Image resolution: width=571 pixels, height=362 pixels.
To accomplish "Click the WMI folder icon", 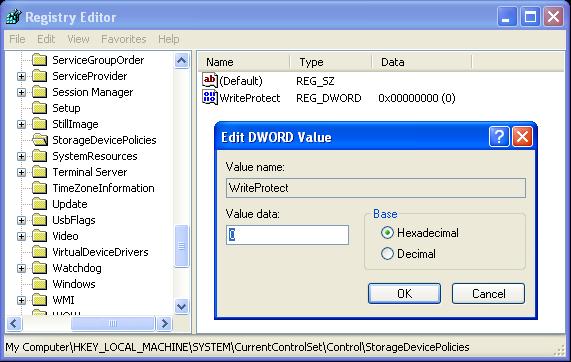I will (39, 300).
